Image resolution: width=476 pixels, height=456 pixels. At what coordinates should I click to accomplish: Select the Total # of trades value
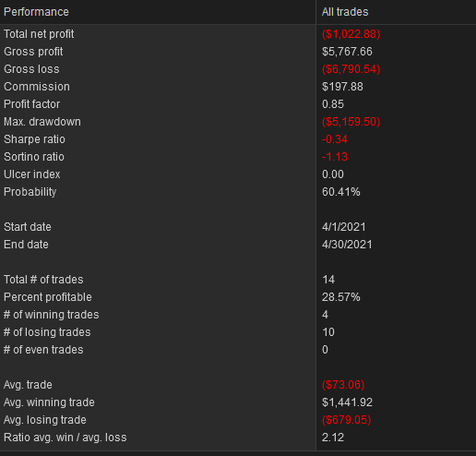coord(328,280)
